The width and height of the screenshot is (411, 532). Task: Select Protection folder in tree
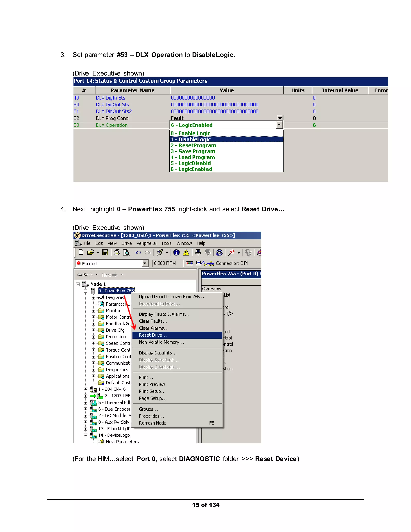point(116,337)
